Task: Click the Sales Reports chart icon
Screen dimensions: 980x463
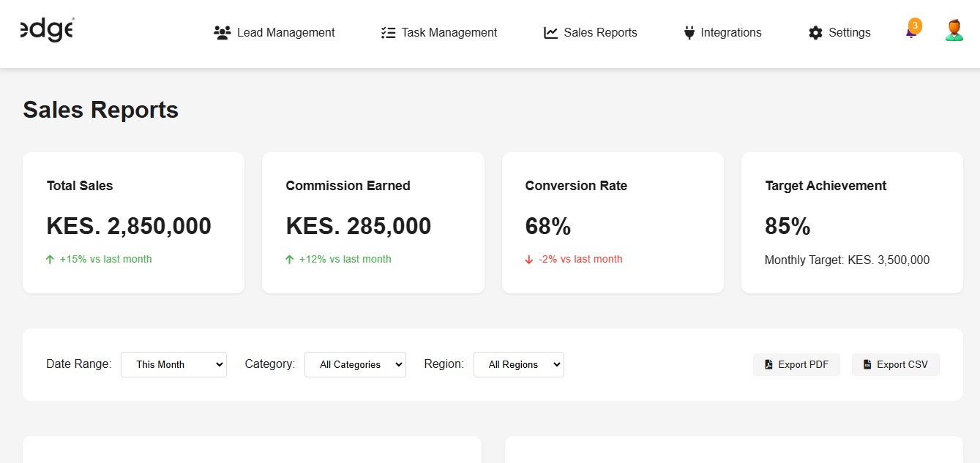Action: tap(550, 33)
